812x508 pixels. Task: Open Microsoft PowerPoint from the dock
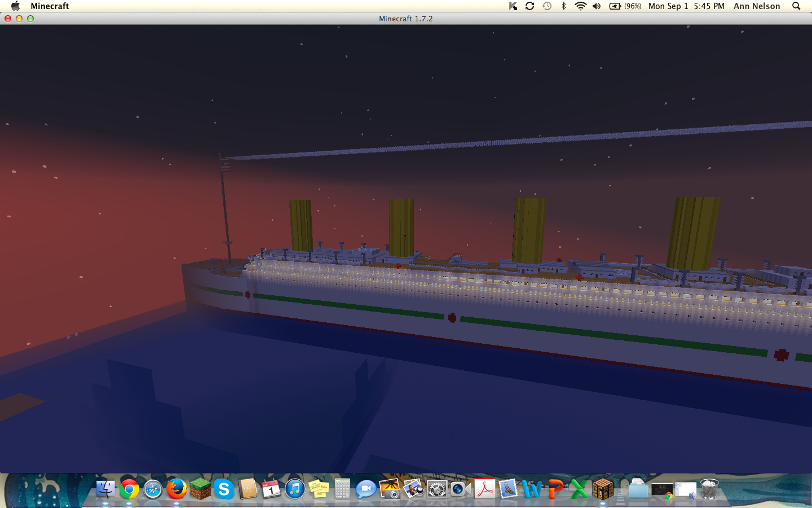point(555,489)
